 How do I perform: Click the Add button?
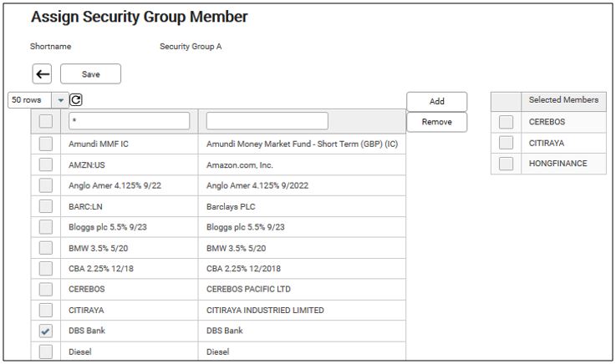(x=436, y=101)
